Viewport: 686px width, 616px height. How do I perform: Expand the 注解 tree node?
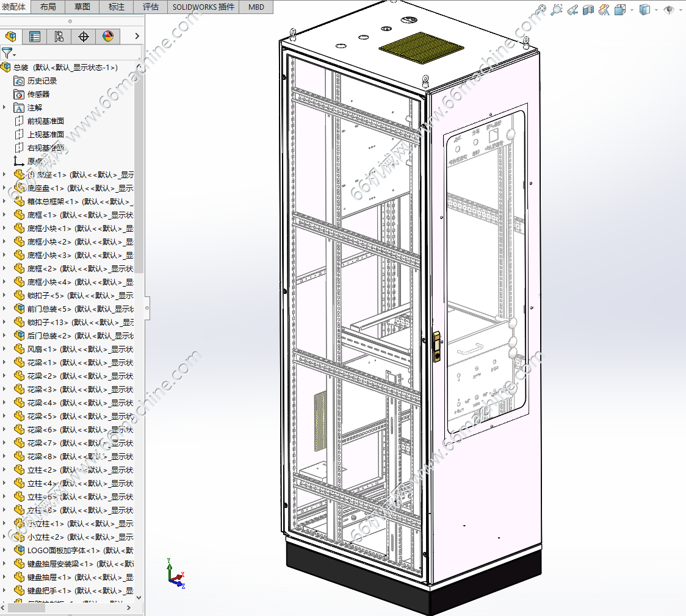pyautogui.click(x=4, y=107)
